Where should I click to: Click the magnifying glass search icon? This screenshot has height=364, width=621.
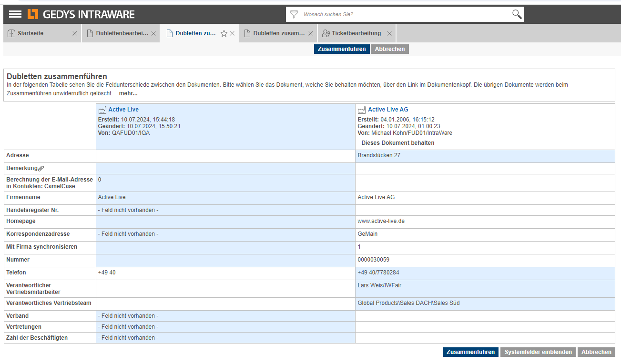tap(517, 14)
